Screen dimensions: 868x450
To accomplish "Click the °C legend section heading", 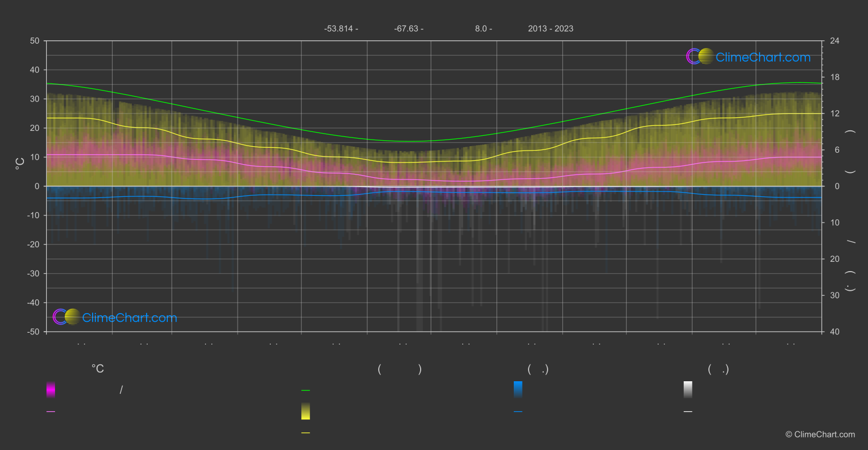I will [x=98, y=369].
